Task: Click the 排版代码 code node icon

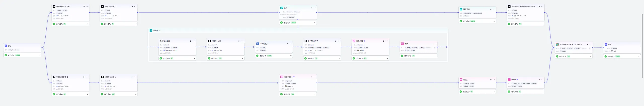Action: tap(461, 9)
